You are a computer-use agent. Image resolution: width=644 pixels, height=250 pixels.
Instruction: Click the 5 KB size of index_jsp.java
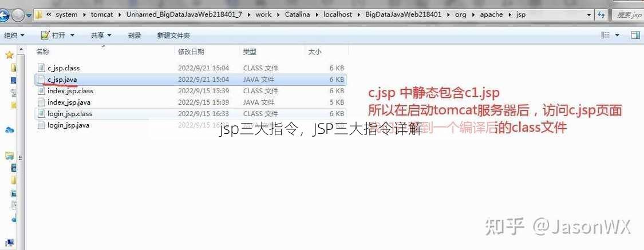[337, 102]
